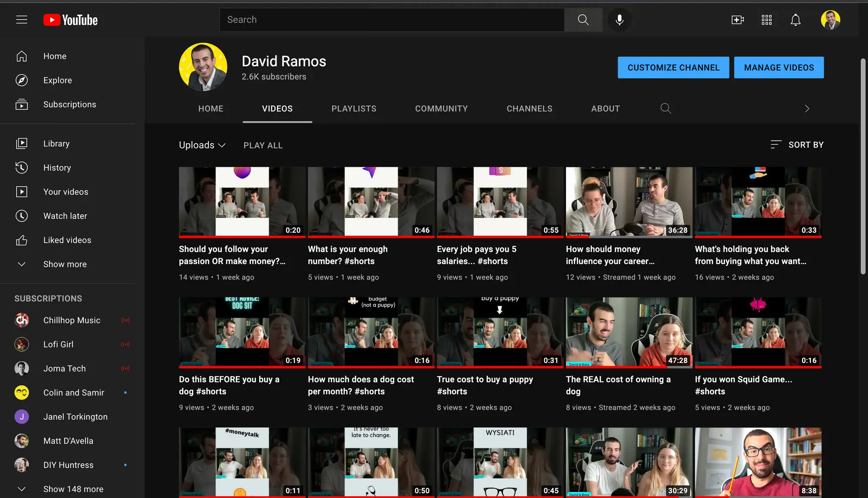Click the Subscriptions section heading
The height and width of the screenshot is (498, 868).
(x=48, y=299)
